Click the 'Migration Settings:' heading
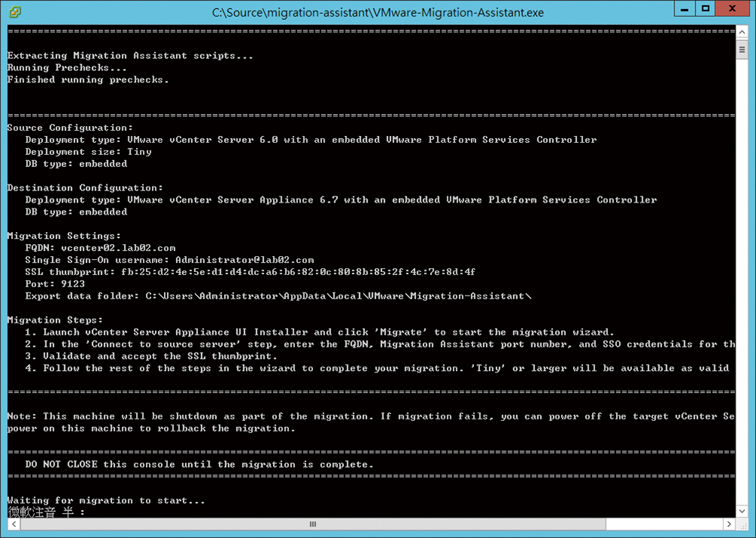The image size is (756, 538). point(64,236)
